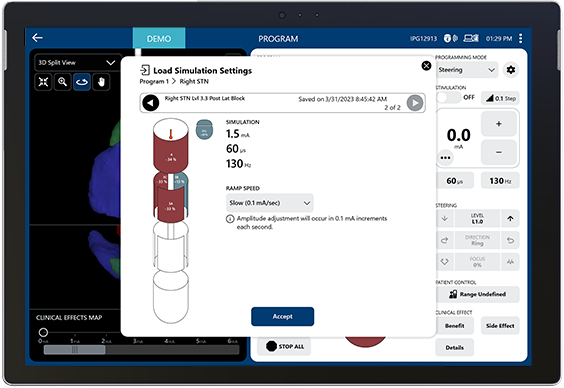Open the 3D Split View dropdown

[78, 63]
